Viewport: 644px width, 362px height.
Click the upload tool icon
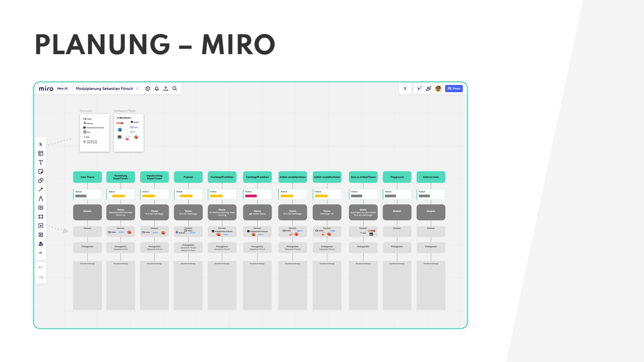[41, 226]
